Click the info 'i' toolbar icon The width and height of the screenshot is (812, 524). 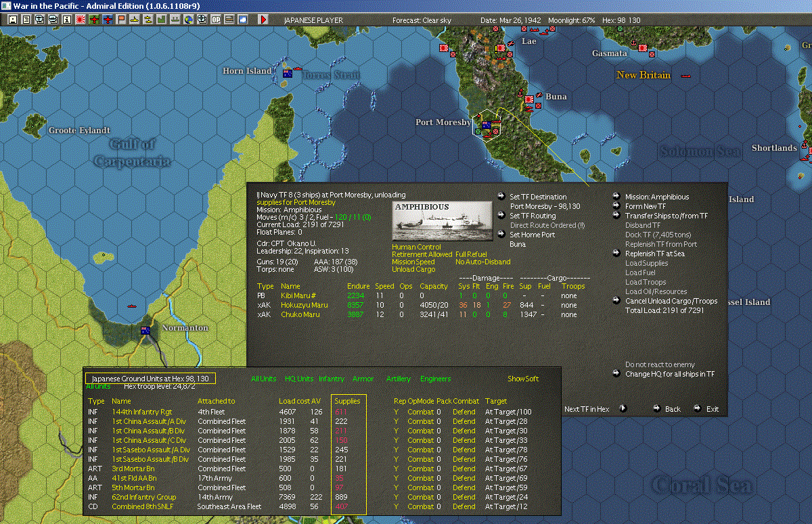[67, 20]
